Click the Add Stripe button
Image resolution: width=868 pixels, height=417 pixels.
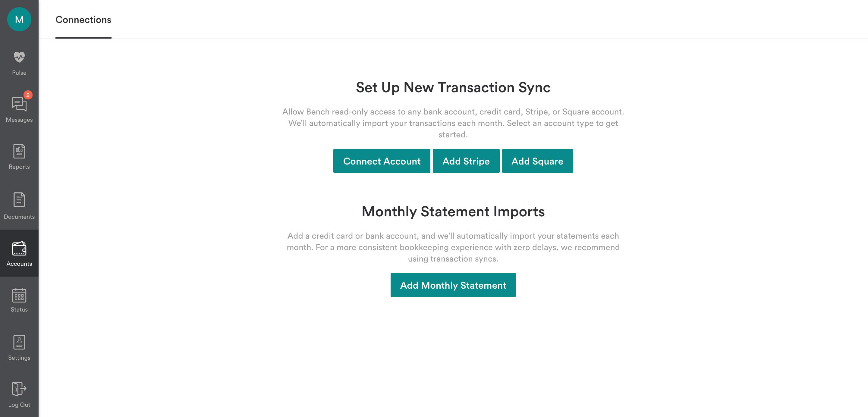tap(466, 161)
